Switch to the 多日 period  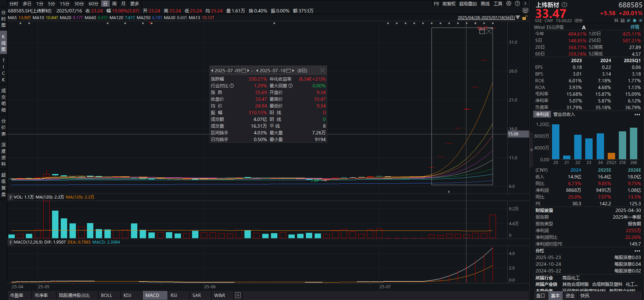tap(27, 4)
